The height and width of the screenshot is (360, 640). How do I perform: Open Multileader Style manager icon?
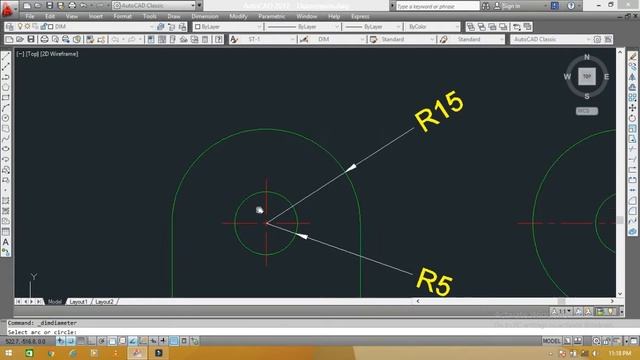click(x=443, y=39)
